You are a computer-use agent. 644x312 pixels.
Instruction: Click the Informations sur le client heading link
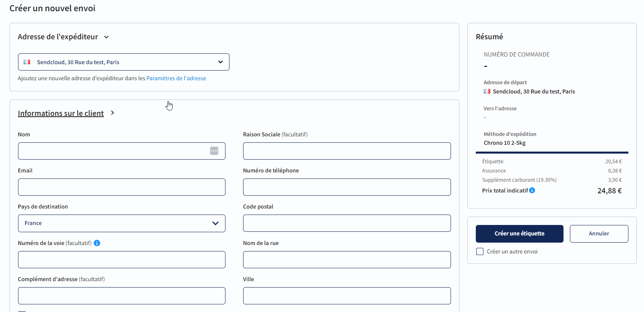coord(61,113)
